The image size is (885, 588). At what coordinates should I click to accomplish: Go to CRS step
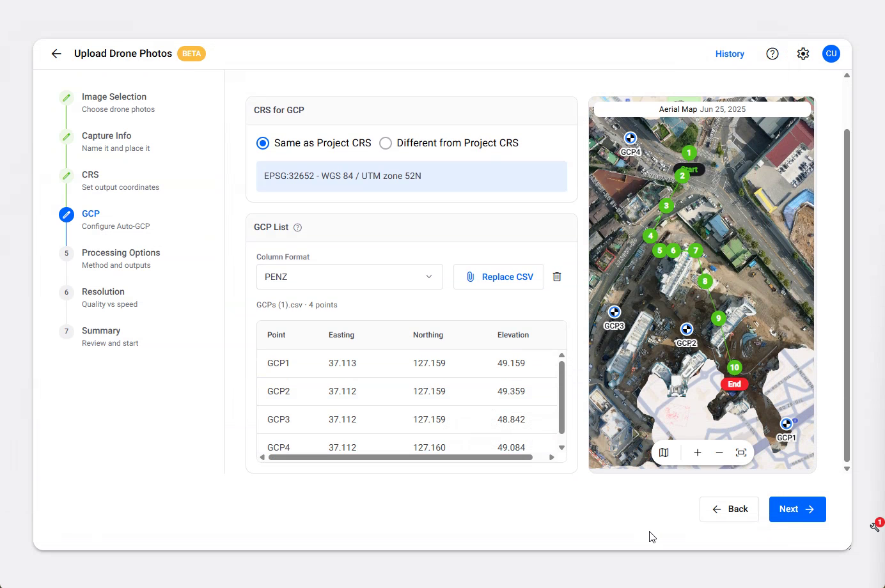(x=90, y=174)
